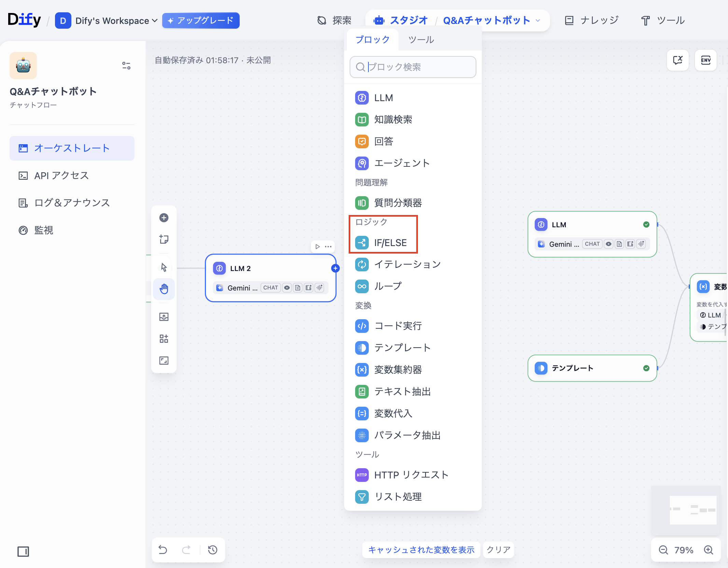Toggle vision eye on LLM 2 node

click(x=287, y=288)
